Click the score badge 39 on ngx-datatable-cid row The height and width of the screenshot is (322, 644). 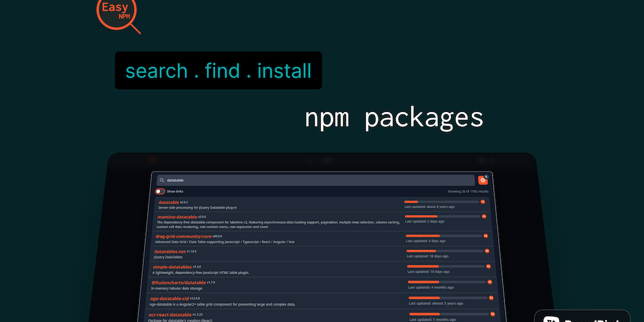coord(491,297)
